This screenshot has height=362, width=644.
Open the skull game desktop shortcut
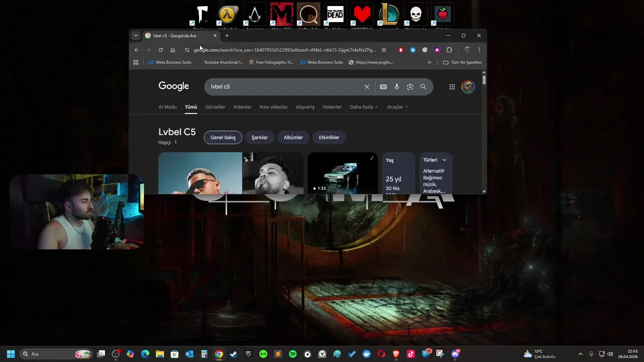tap(416, 15)
